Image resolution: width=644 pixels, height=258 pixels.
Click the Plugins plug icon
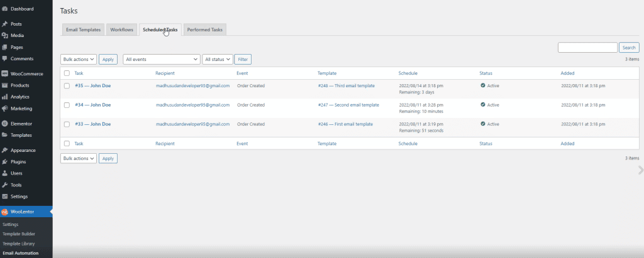tap(5, 162)
